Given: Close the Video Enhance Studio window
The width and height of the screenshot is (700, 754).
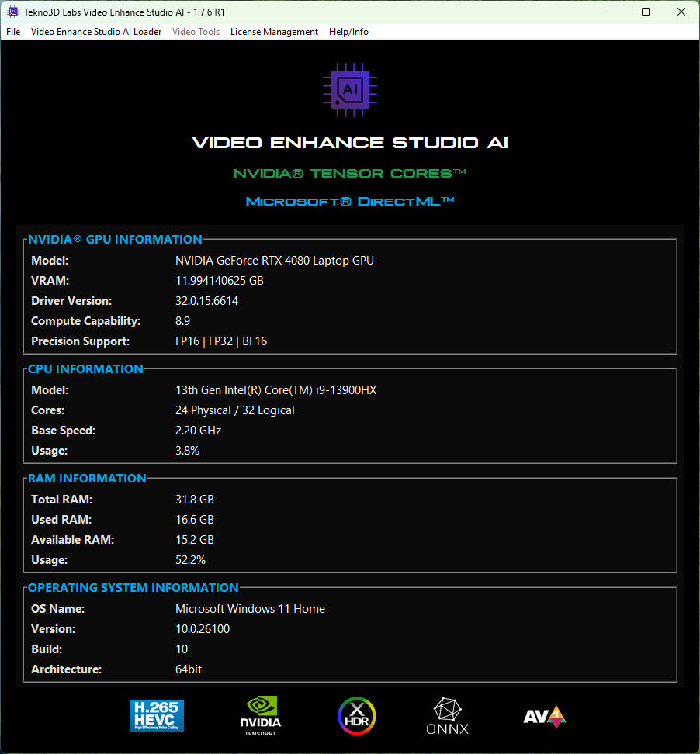Looking at the screenshot, I should click(x=681, y=12).
